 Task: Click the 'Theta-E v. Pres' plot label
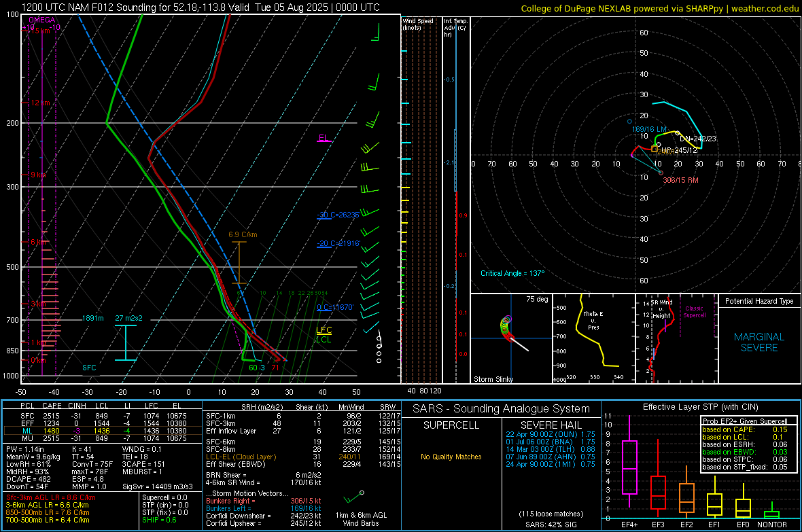point(593,320)
